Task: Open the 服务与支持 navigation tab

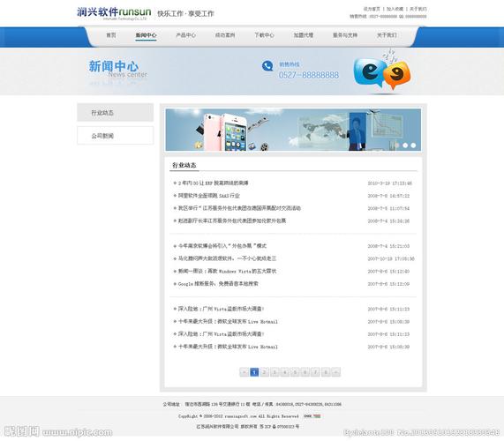Action: 345,35
